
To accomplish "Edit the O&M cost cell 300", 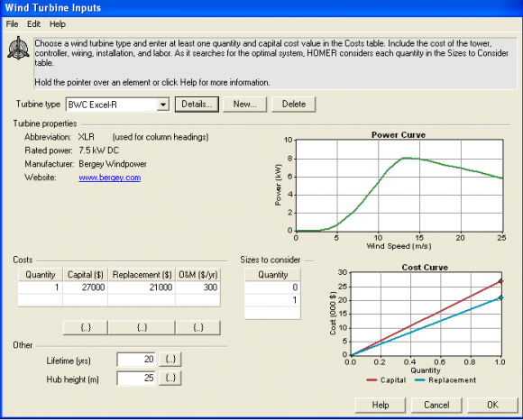I will point(197,288).
